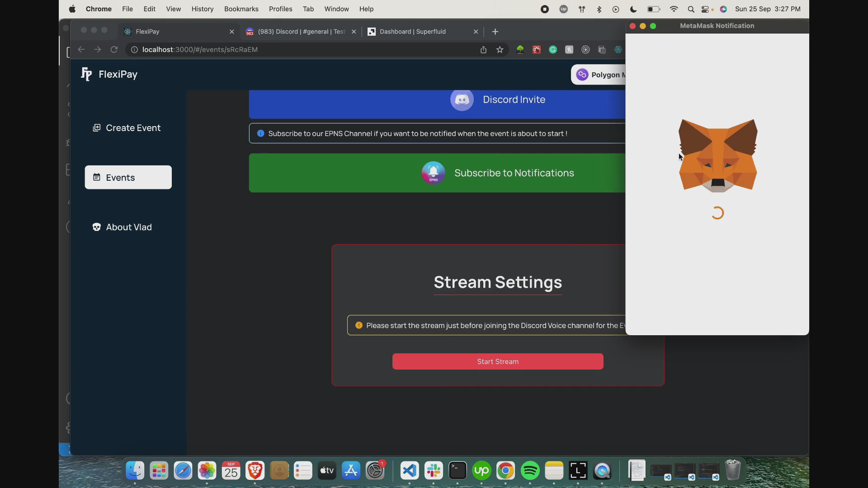Screen dimensions: 868x488
Task: Open Visual Studio Code from the Dock
Action: point(409,471)
